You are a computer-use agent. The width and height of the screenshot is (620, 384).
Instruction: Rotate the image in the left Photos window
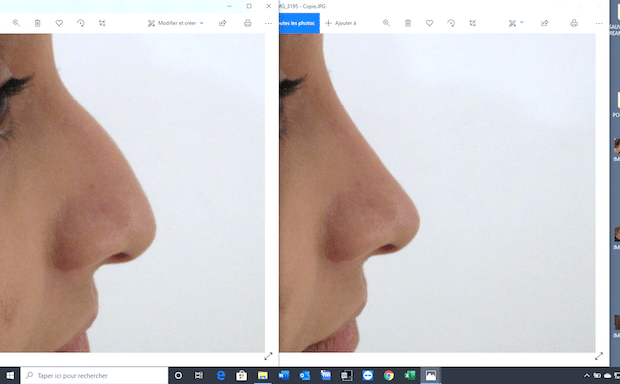pos(81,23)
